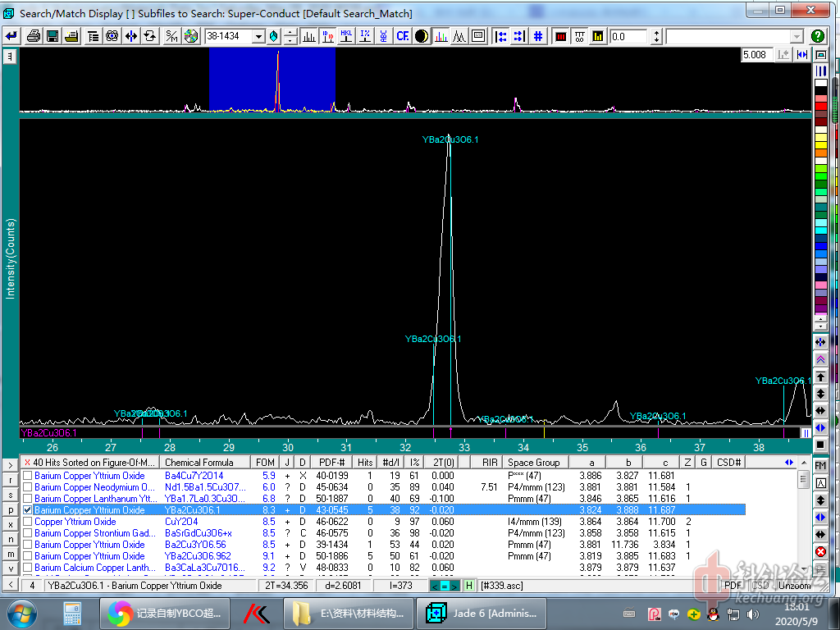
Task: Toggle HKL labels on PDF lines
Action: (x=347, y=36)
